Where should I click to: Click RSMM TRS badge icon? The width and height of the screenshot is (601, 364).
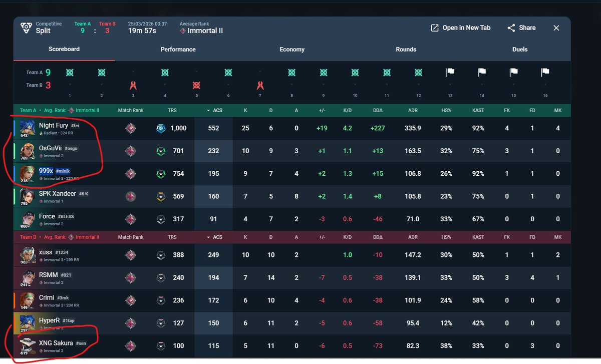click(x=161, y=277)
